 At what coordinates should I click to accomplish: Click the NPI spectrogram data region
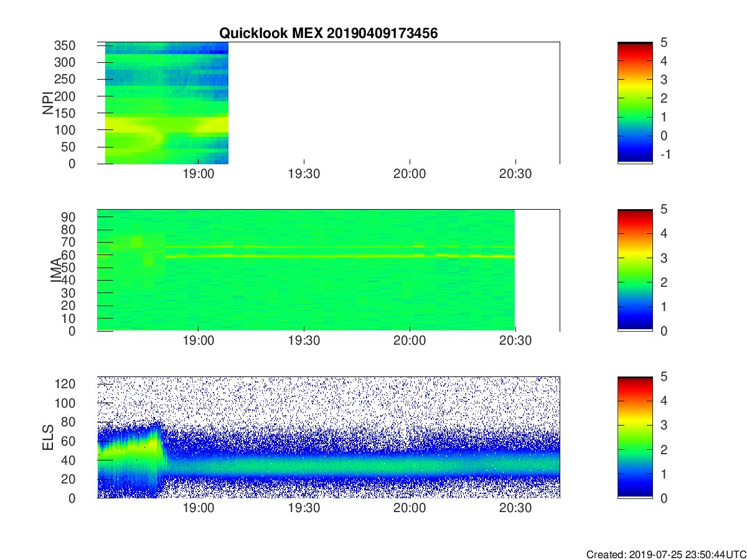coord(167,103)
